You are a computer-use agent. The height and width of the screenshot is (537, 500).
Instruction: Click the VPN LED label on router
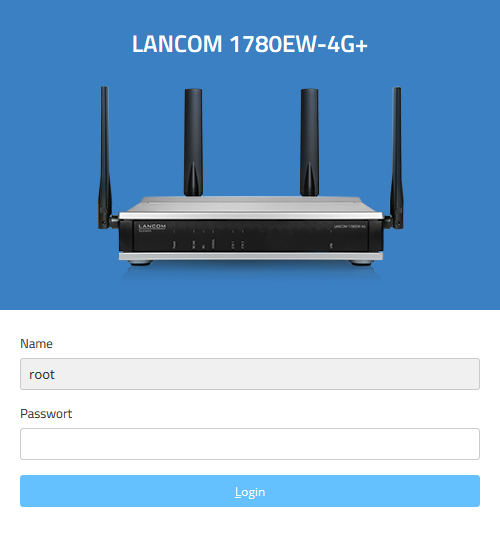[331, 246]
